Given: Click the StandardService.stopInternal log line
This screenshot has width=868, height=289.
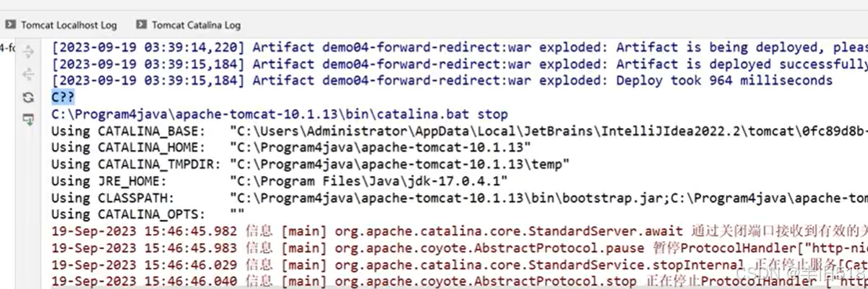Looking at the screenshot, I should (459, 265).
